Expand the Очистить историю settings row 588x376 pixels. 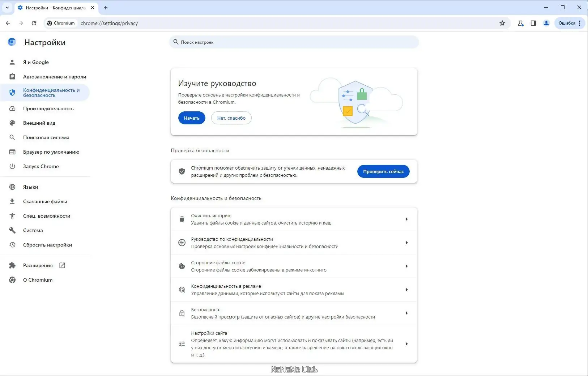tap(407, 219)
